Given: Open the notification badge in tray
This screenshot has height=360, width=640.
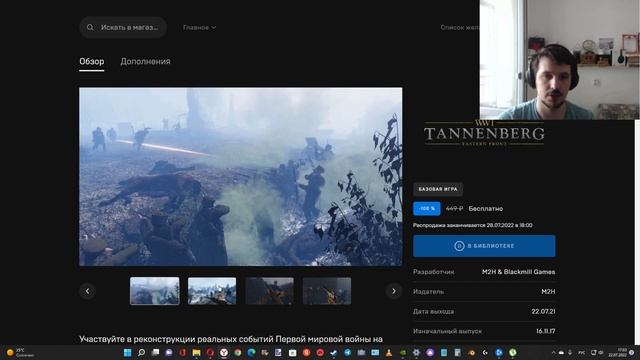Looking at the screenshot, I should coord(632,352).
